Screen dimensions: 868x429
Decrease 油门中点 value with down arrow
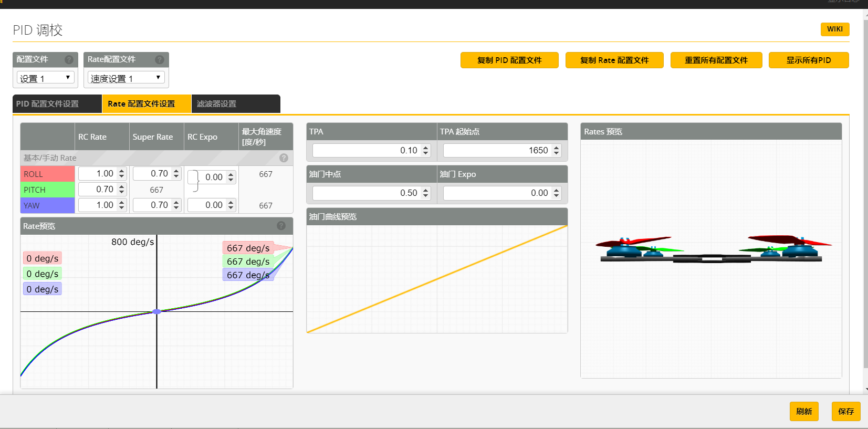pos(426,196)
